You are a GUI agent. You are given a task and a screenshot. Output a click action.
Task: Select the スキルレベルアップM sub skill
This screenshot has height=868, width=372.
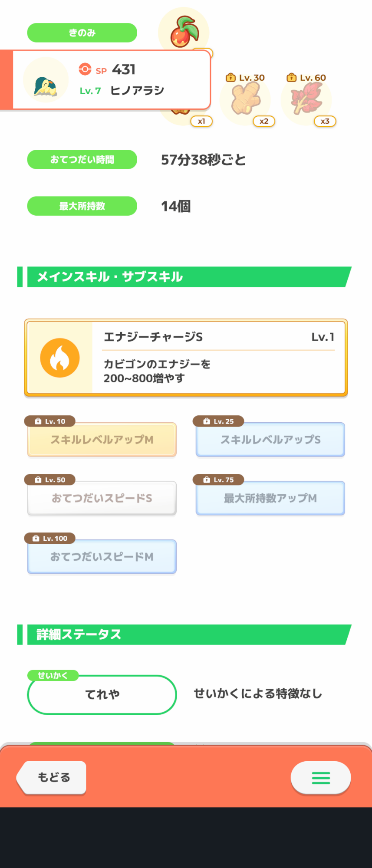[x=102, y=440]
